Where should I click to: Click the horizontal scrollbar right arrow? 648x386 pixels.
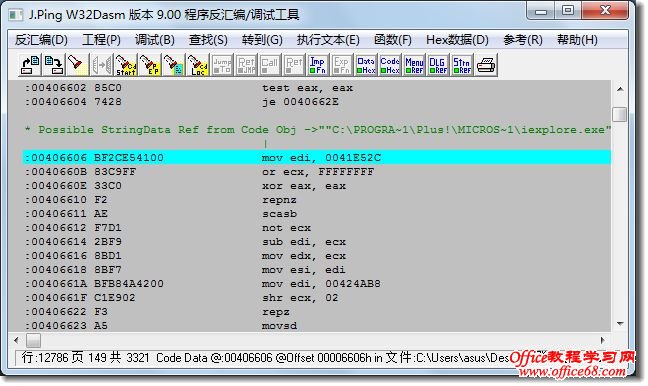[x=602, y=341]
